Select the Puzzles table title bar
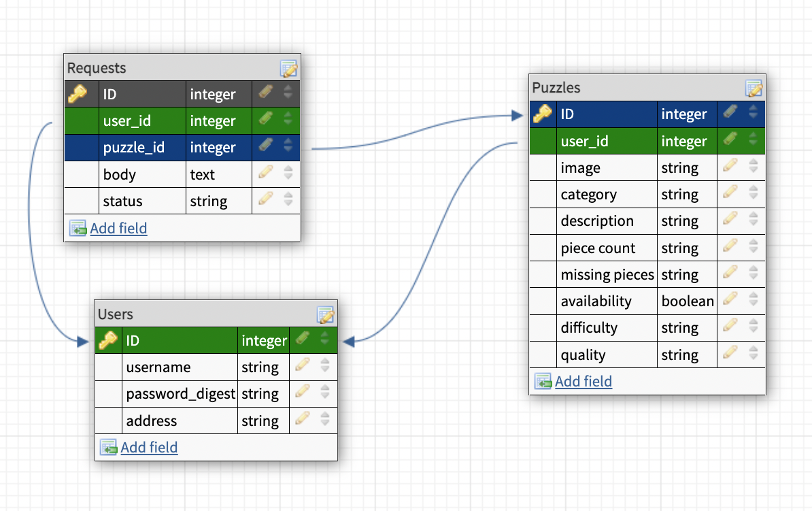The height and width of the screenshot is (511, 812). tap(647, 88)
